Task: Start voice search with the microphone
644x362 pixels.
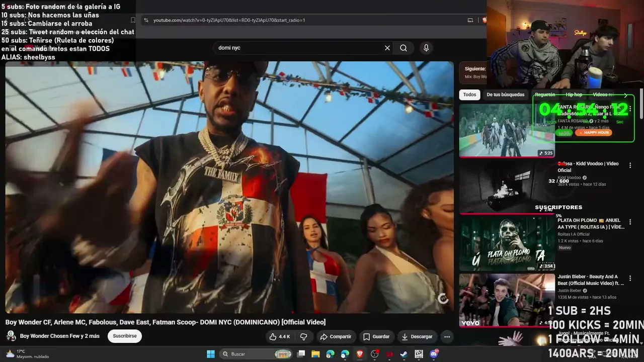Action: pos(426,48)
